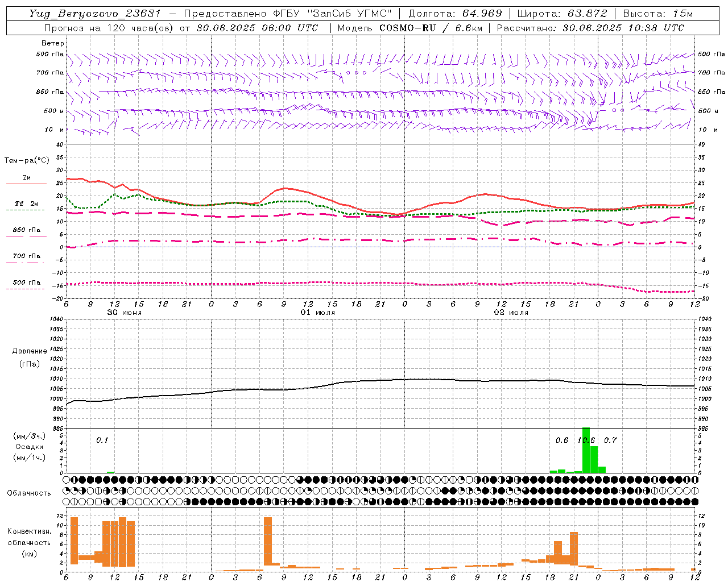Click the station name Yug_Beryozovo_23631

(x=95, y=14)
